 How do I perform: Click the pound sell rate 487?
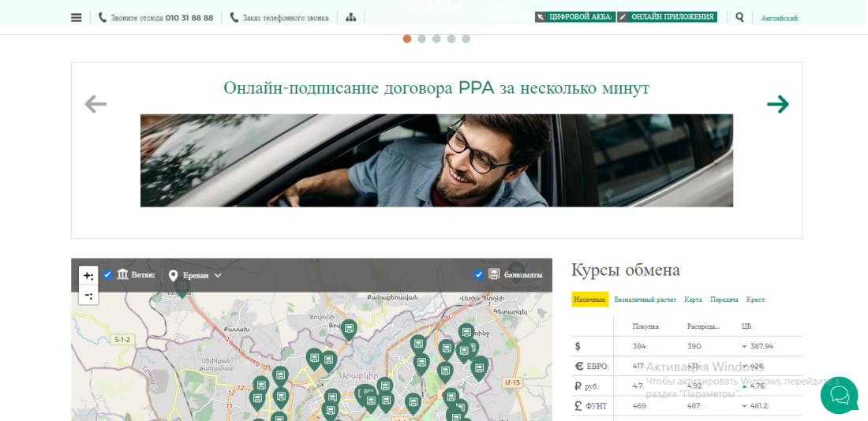point(694,406)
